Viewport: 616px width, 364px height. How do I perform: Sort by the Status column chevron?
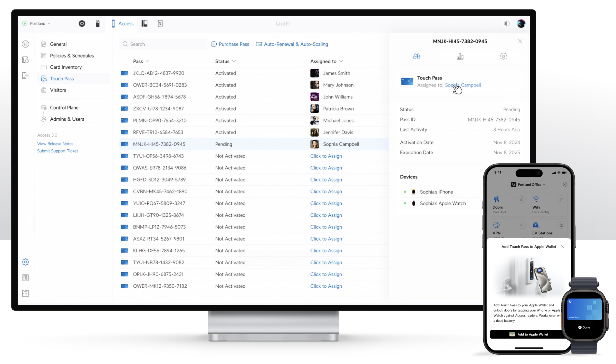tap(234, 61)
